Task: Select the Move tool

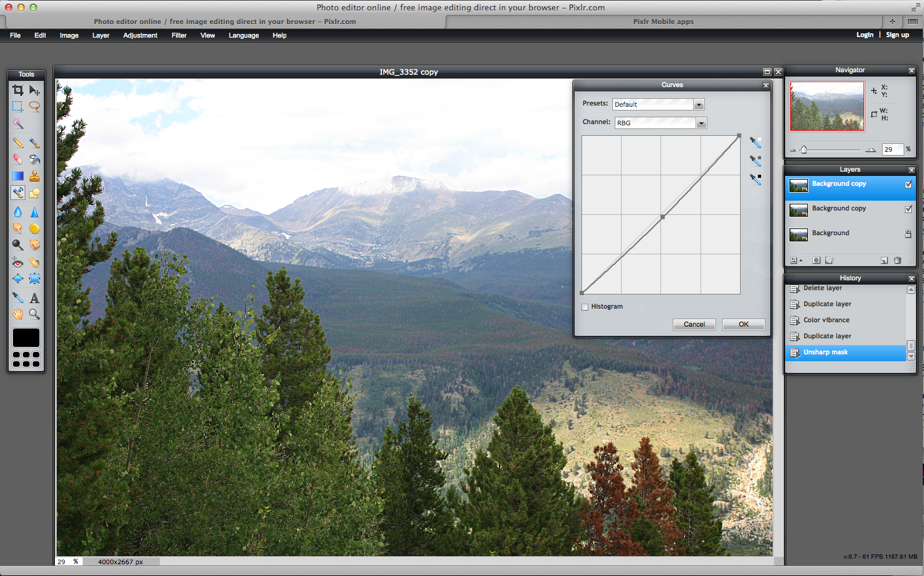Action: click(x=35, y=90)
